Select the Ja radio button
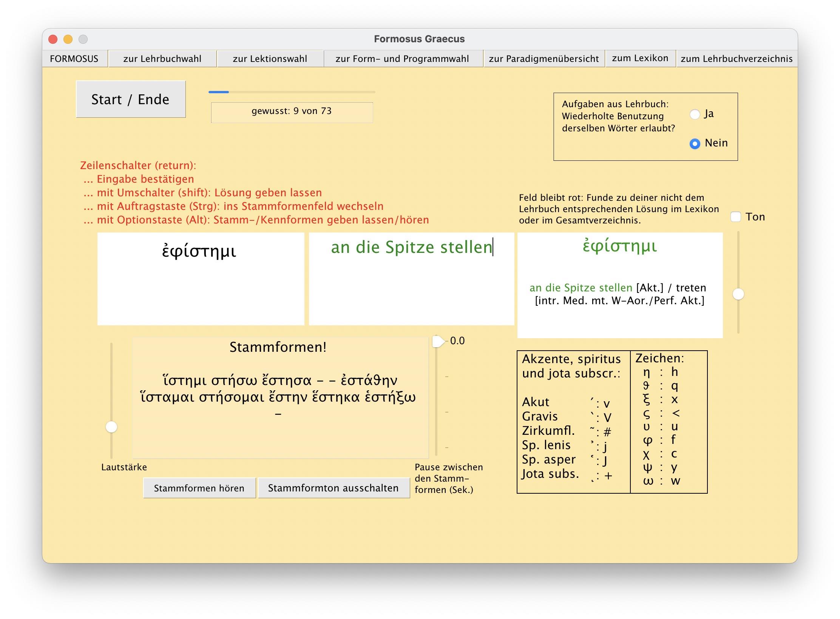Viewport: 840px width, 619px height. point(695,114)
